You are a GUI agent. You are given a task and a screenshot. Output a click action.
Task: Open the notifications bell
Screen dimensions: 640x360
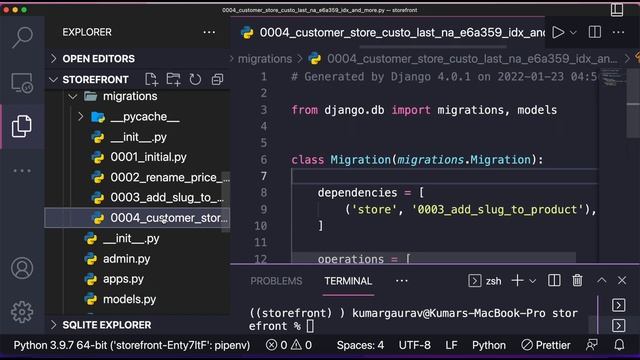(619, 345)
